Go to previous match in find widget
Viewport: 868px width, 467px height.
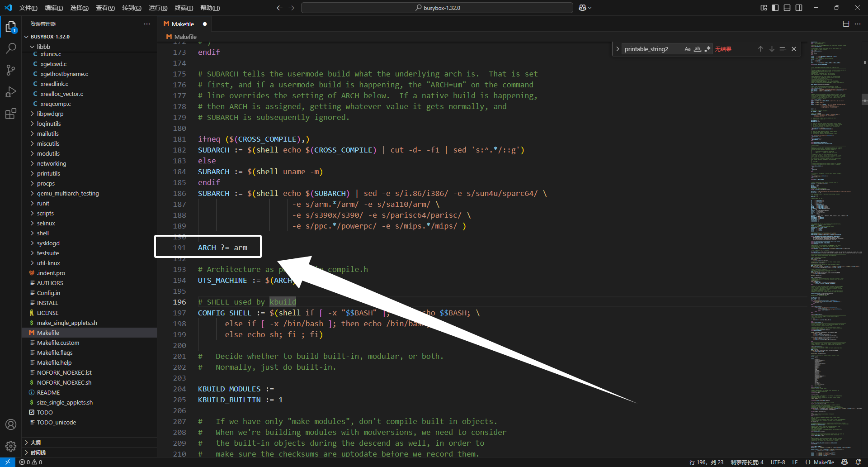coord(760,49)
